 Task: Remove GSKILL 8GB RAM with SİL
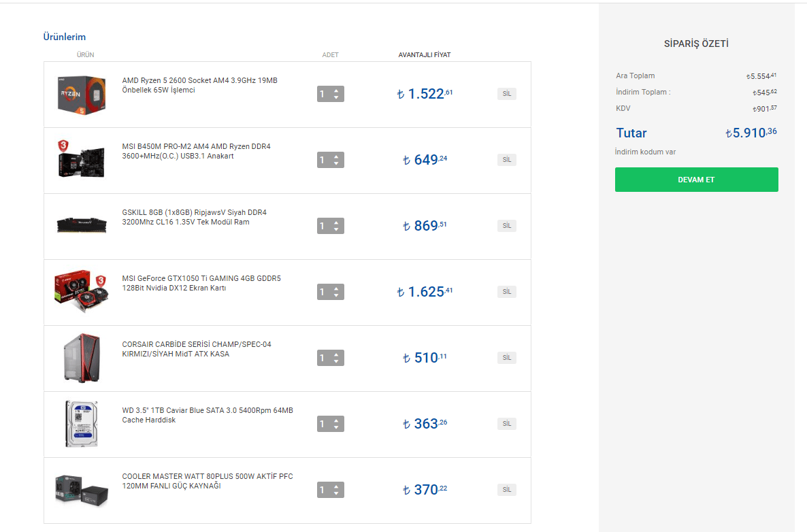coord(507,225)
